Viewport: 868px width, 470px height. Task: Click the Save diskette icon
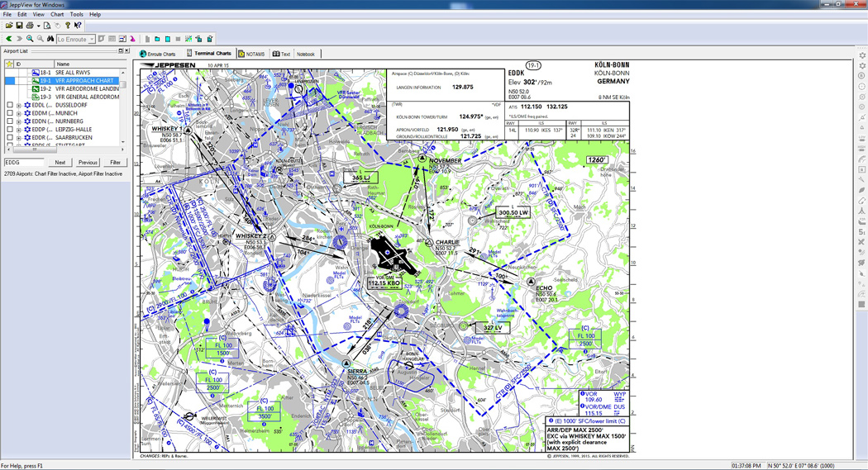click(19, 26)
